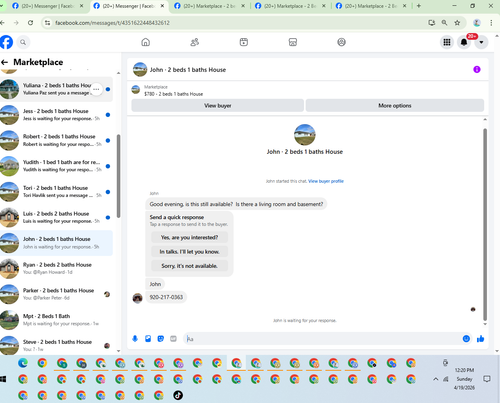Screen dimensions: 500x403
Task: Open the notifications bell icon
Action: click(464, 42)
